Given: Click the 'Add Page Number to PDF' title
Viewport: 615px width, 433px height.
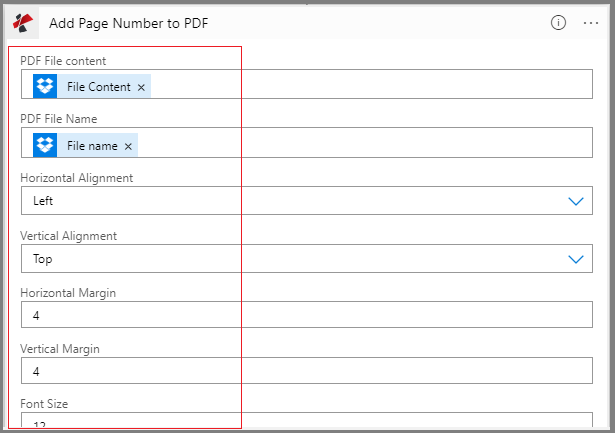Looking at the screenshot, I should click(136, 22).
